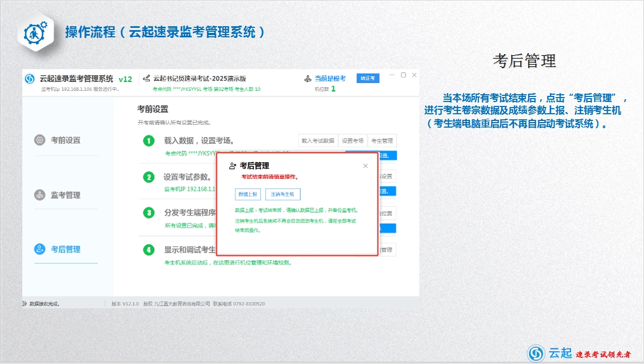Screen dimensions: 644x364
Task: Click the person icon in the 考后管理 dialog title
Action: point(233,166)
